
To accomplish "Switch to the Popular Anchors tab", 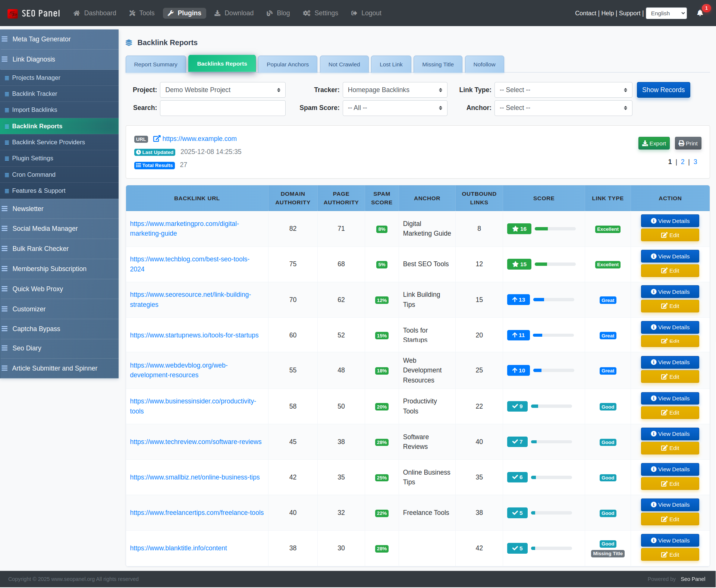I will tap(287, 64).
